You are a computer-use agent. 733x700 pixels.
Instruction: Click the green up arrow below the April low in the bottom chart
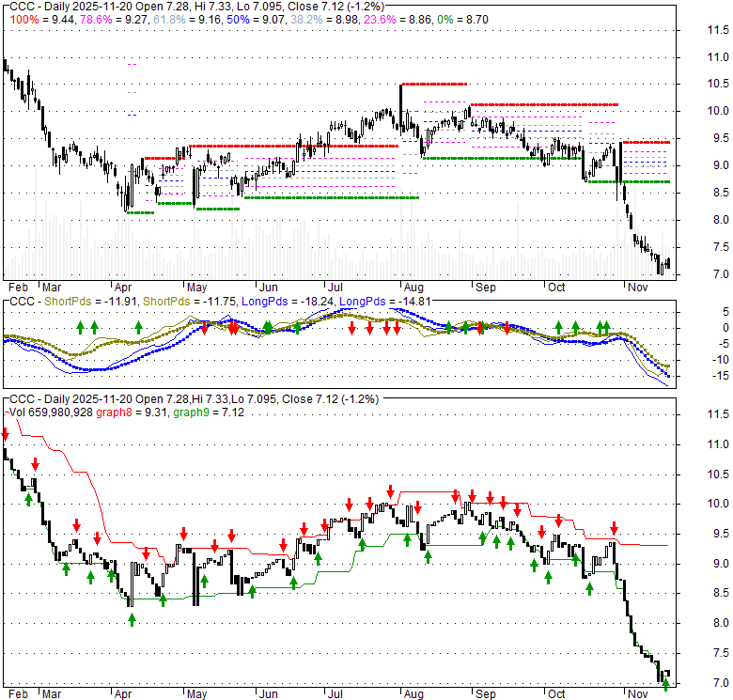coord(132,618)
